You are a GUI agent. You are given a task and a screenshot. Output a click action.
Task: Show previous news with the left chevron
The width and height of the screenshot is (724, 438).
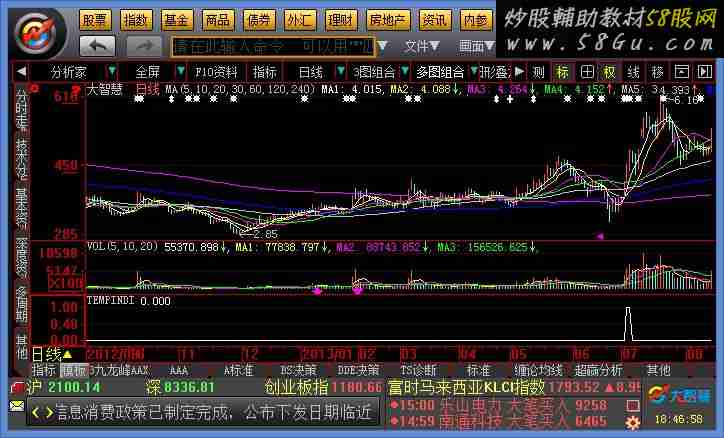pyautogui.click(x=36, y=413)
